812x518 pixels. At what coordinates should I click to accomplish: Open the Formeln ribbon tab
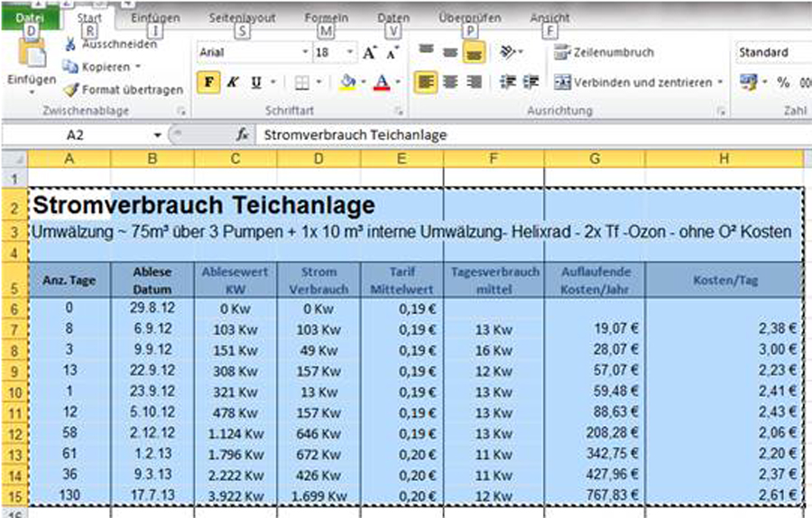pos(326,18)
